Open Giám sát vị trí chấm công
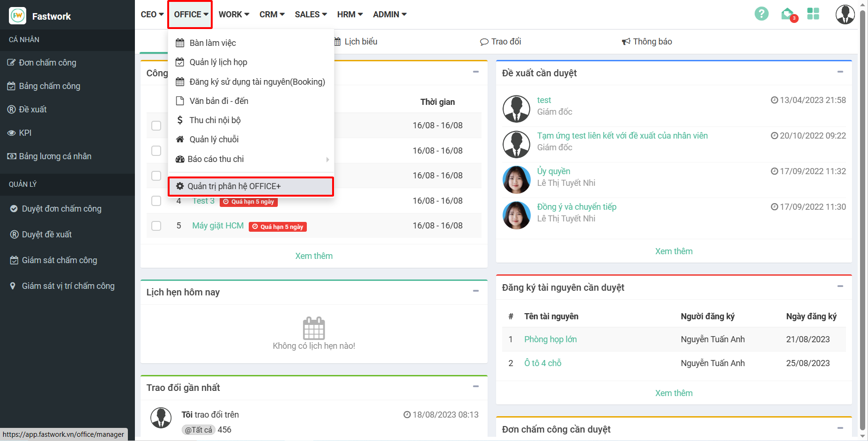This screenshot has height=441, width=868. pyautogui.click(x=68, y=286)
